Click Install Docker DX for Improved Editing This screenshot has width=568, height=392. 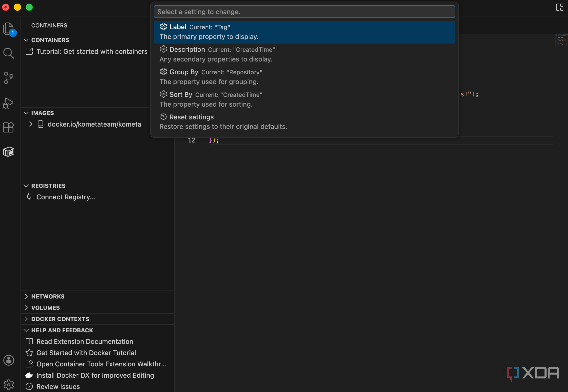95,375
